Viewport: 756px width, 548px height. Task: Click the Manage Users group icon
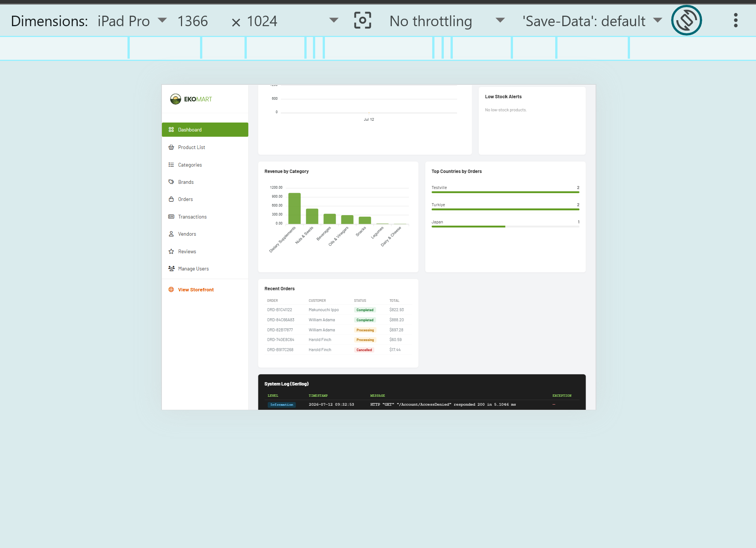tap(171, 269)
